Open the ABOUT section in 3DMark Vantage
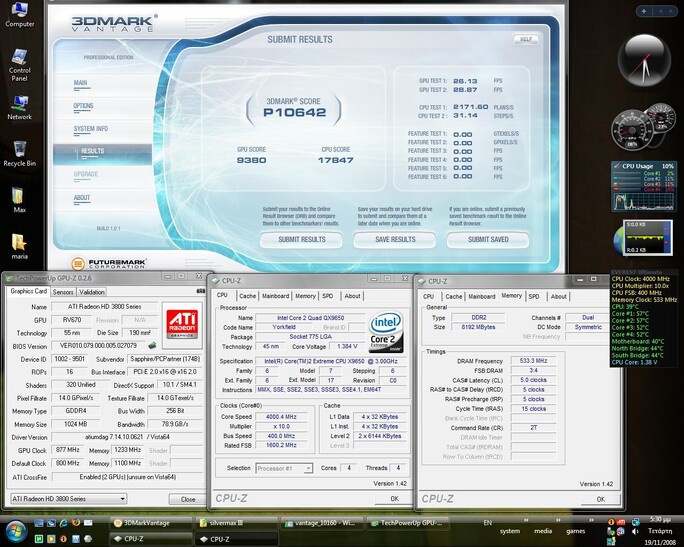This screenshot has height=547, width=684. point(82,198)
